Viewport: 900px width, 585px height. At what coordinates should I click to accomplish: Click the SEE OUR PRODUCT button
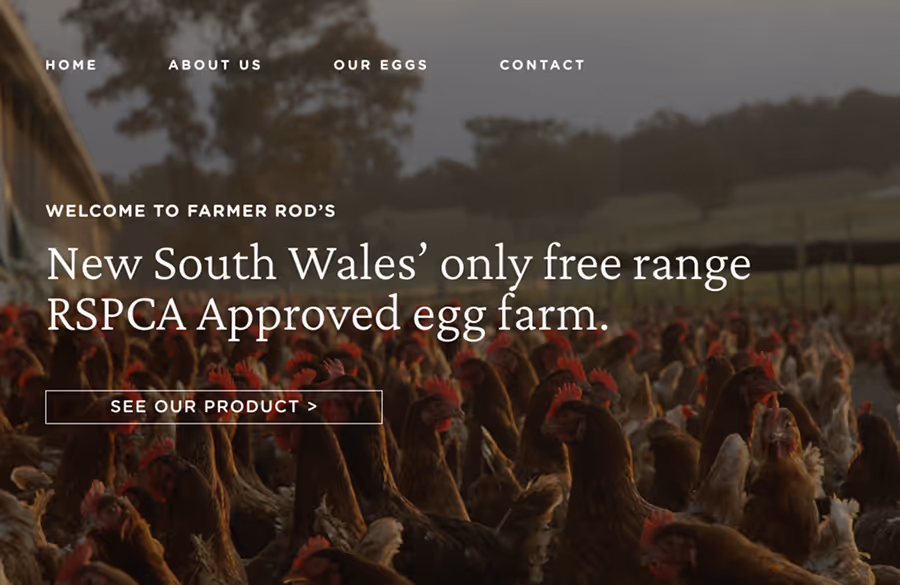[214, 407]
